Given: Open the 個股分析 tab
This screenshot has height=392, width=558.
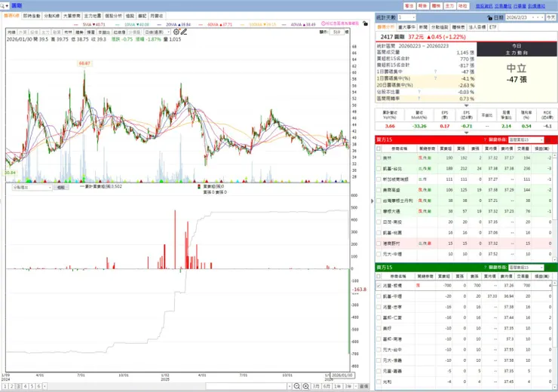Looking at the screenshot, I should pos(113,16).
